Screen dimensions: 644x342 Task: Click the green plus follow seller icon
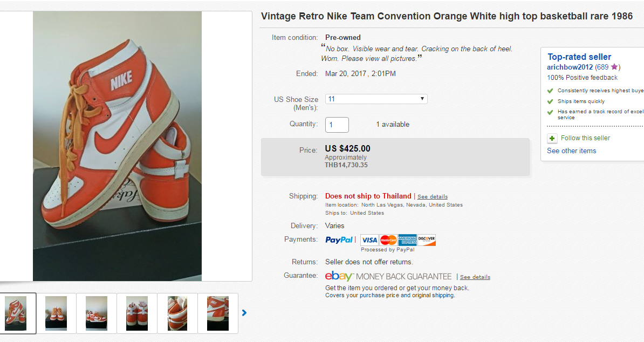click(x=552, y=138)
